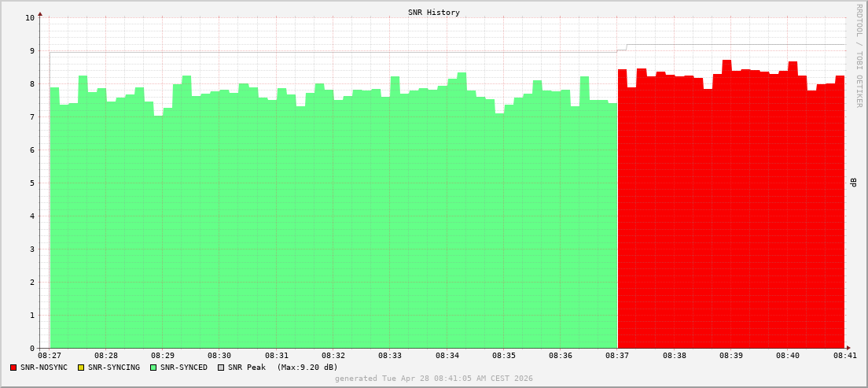The height and width of the screenshot is (388, 868).
Task: Click the 08:37 time axis label
Action: point(617,355)
